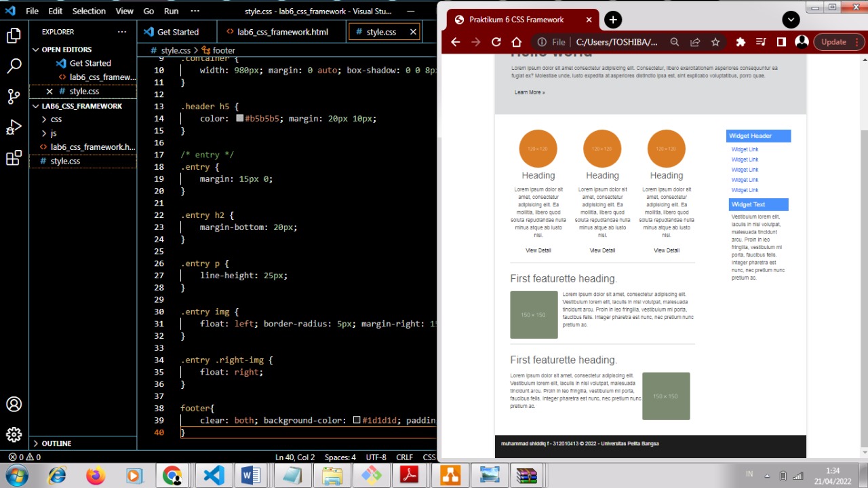
Task: Go forward in the Chrome browser
Action: 475,42
